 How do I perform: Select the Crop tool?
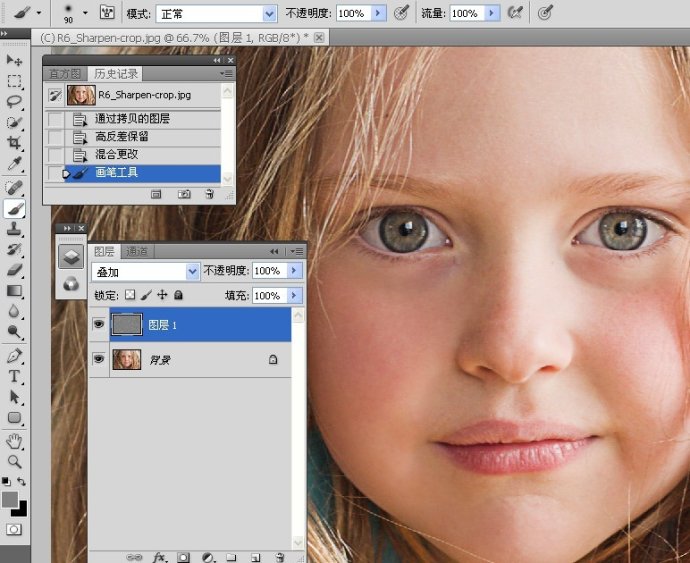tap(14, 142)
